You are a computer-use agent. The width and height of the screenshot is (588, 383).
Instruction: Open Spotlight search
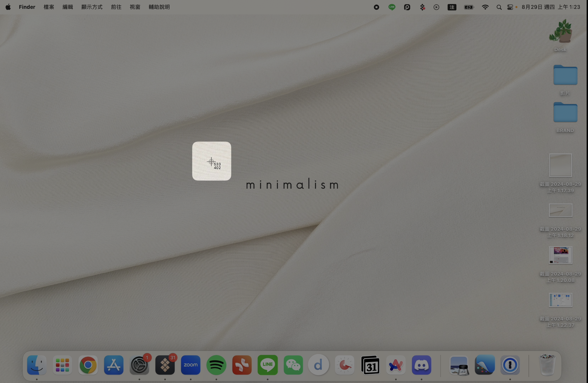point(499,7)
